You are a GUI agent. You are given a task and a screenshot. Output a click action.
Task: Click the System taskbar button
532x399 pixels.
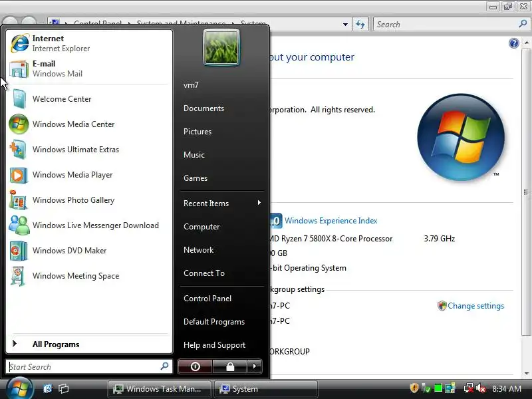click(265, 389)
